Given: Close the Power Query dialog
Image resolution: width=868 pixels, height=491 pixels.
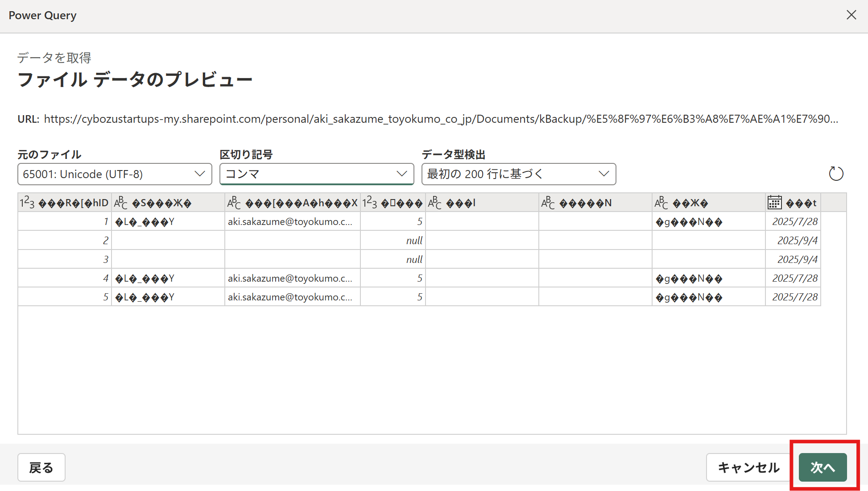Looking at the screenshot, I should (x=851, y=15).
